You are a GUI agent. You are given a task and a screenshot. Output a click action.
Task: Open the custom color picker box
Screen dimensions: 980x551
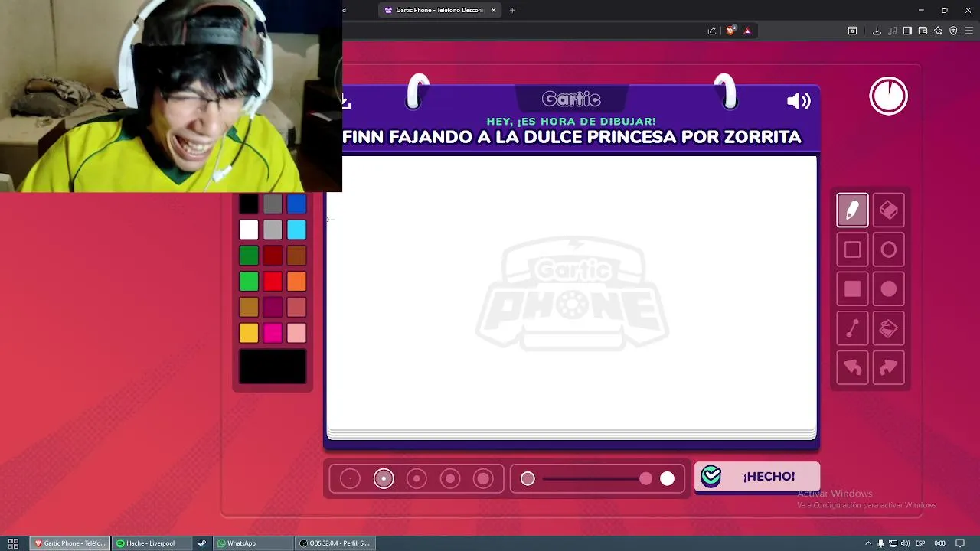273,367
